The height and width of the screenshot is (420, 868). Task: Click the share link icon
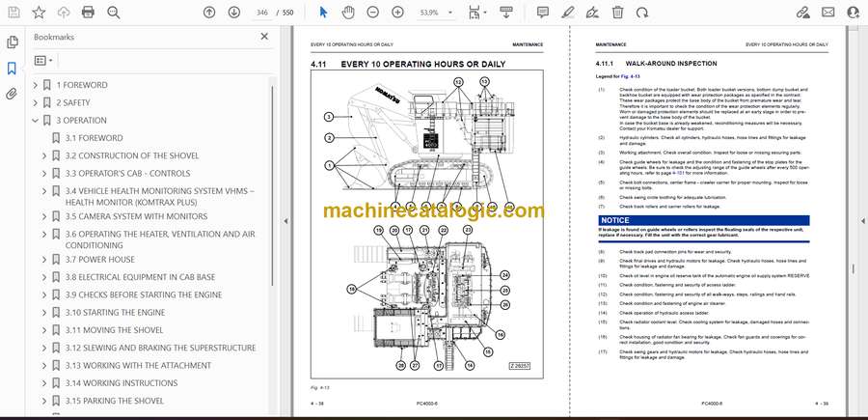click(x=802, y=13)
